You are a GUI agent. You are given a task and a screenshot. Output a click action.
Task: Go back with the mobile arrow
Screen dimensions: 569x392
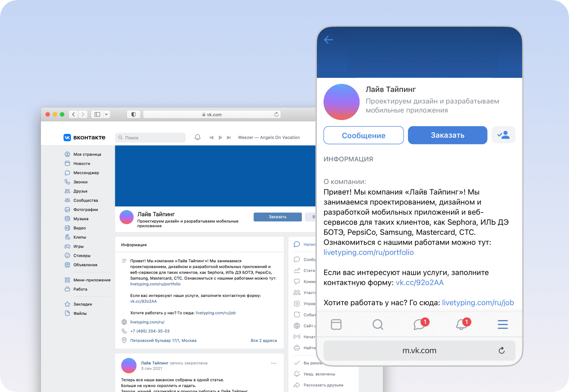329,40
